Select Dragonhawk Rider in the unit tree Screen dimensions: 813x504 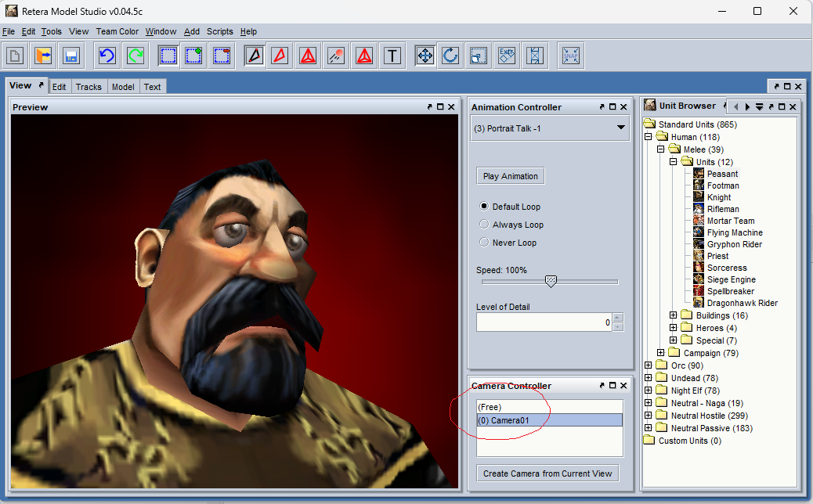click(x=742, y=303)
